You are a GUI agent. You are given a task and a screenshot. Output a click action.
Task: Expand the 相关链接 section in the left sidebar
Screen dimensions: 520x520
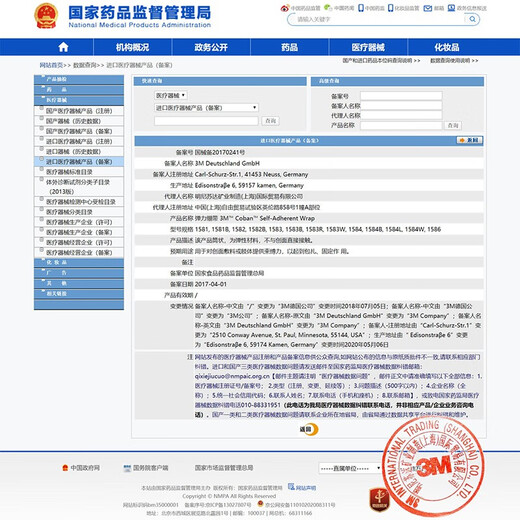79,294
